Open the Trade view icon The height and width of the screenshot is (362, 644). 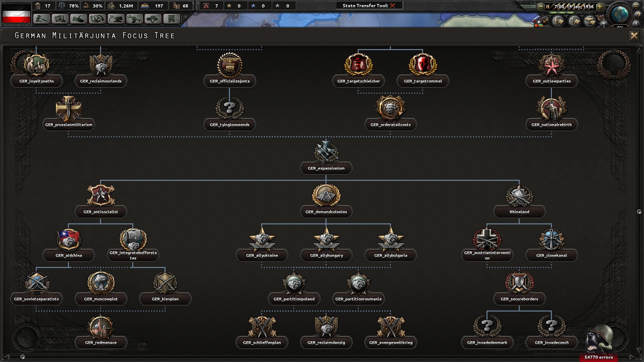point(97,19)
